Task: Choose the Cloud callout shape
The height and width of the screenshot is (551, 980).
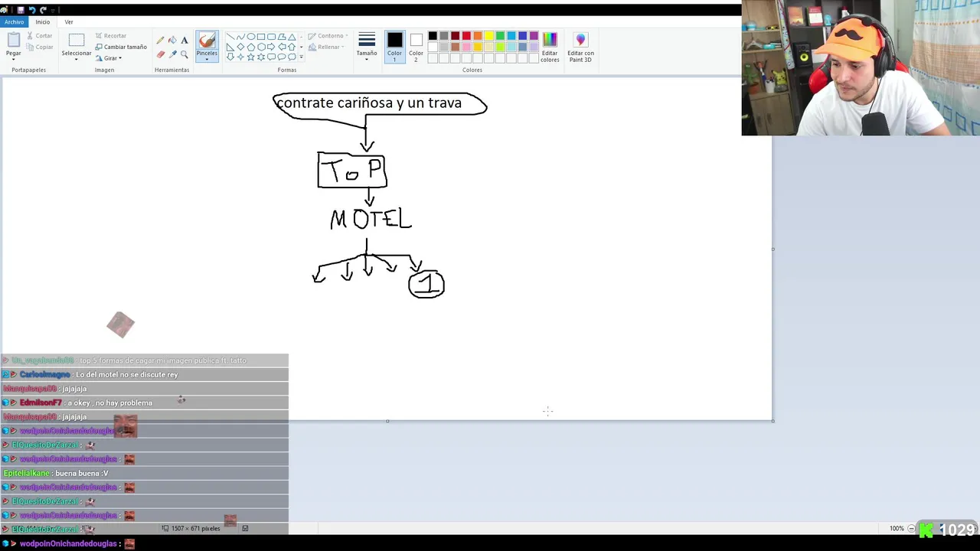Action: pyautogui.click(x=292, y=57)
